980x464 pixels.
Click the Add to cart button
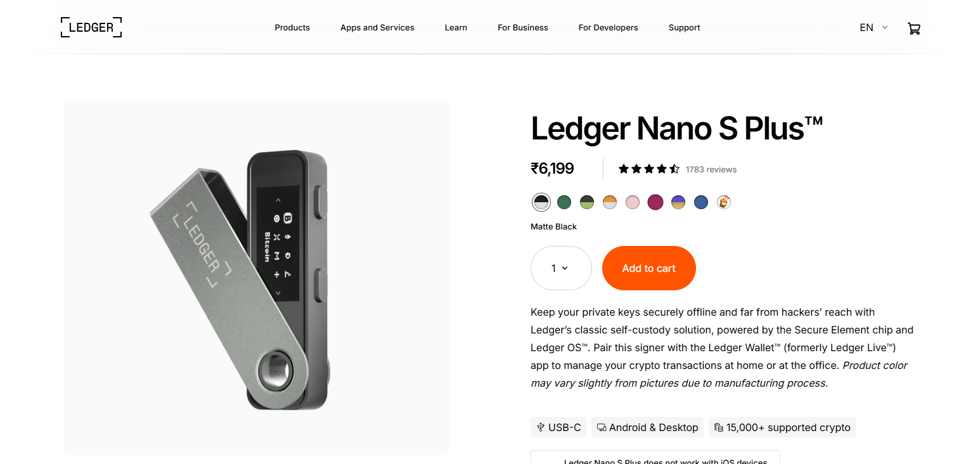tap(648, 267)
